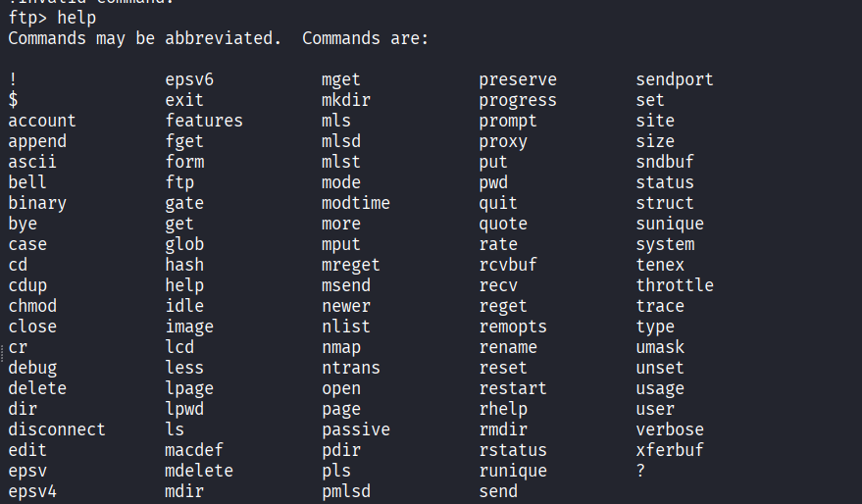
Task: Click the "macdef" command text
Action: click(193, 450)
